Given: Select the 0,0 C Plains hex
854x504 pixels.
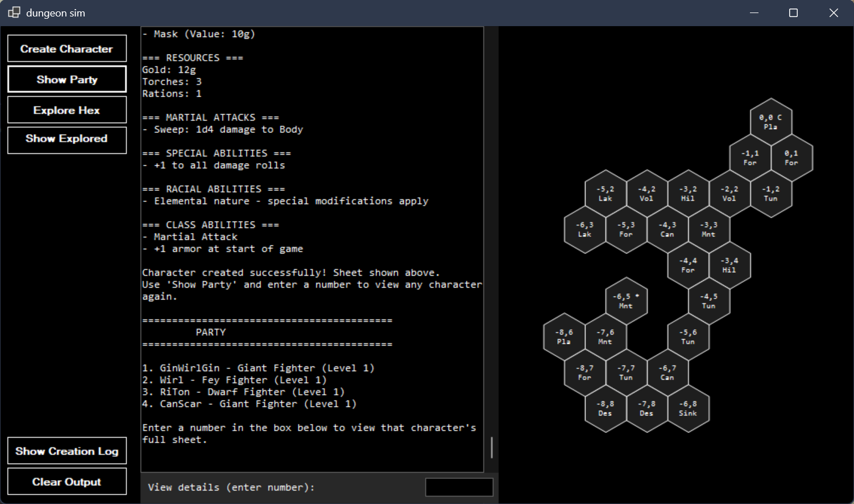Looking at the screenshot, I should (x=770, y=122).
